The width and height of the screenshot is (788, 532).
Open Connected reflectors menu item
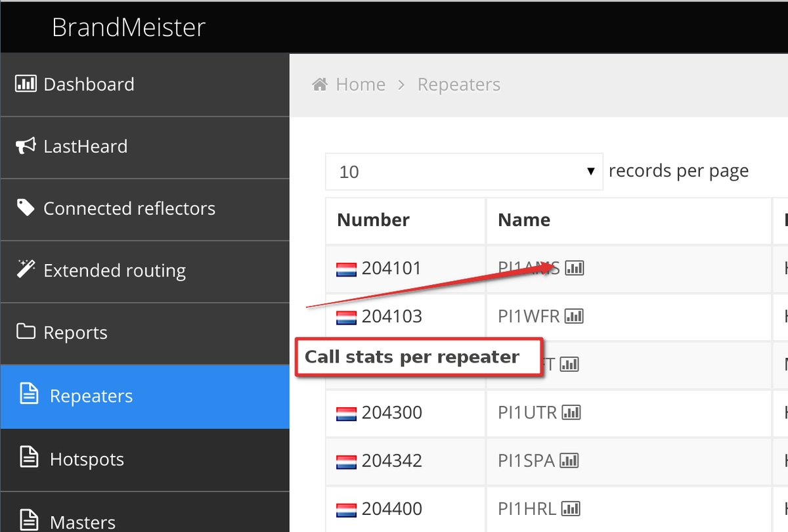tap(144, 209)
